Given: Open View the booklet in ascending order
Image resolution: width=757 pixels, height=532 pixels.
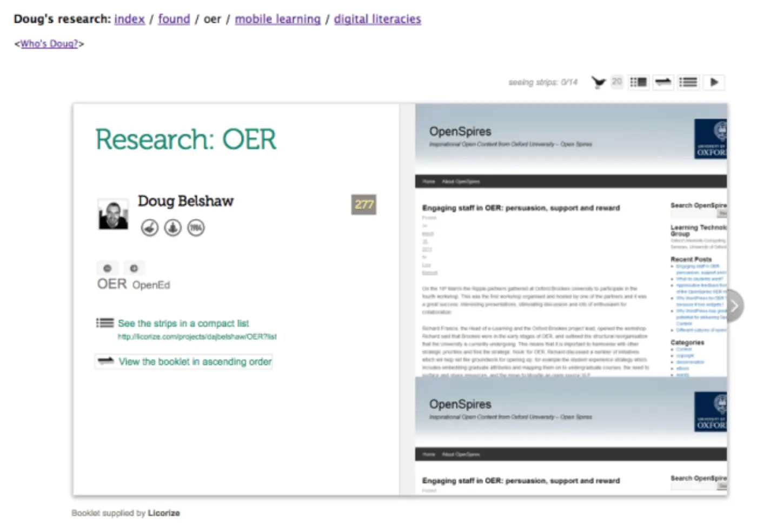Looking at the screenshot, I should coord(195,362).
